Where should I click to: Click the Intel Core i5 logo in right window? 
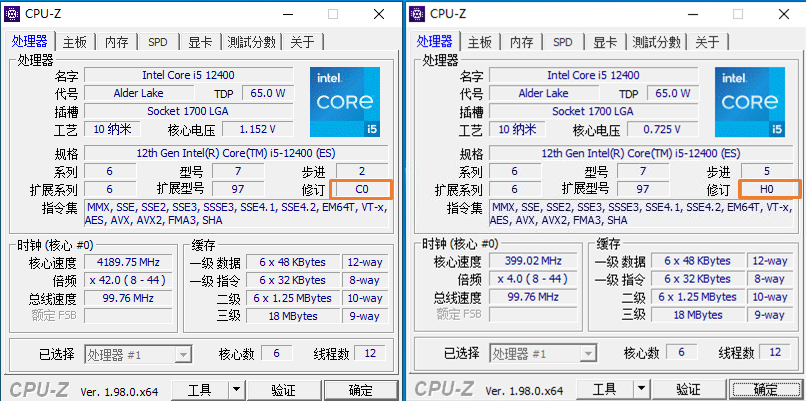point(750,102)
